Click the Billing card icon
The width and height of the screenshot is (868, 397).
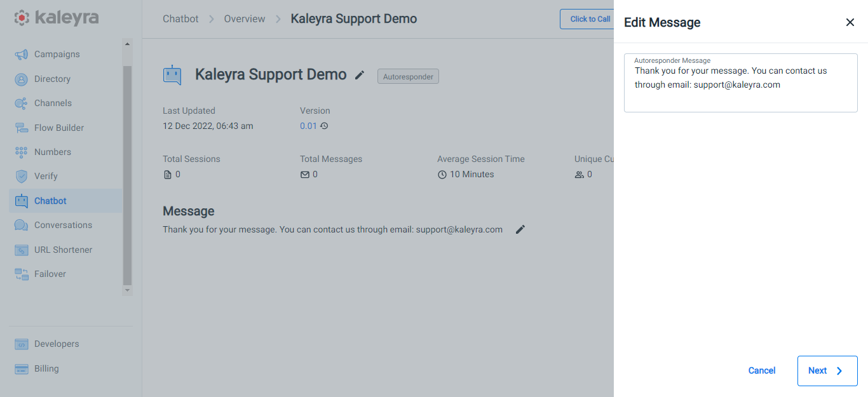coord(22,369)
